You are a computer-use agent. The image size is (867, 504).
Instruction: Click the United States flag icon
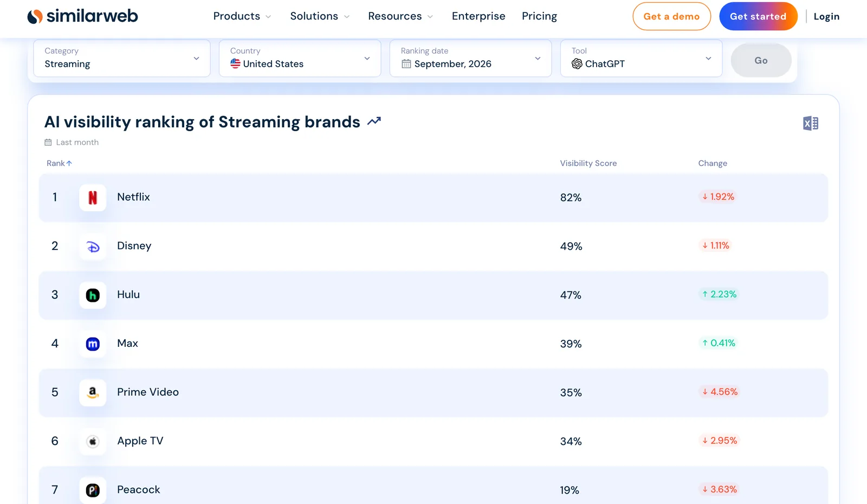[x=235, y=63]
